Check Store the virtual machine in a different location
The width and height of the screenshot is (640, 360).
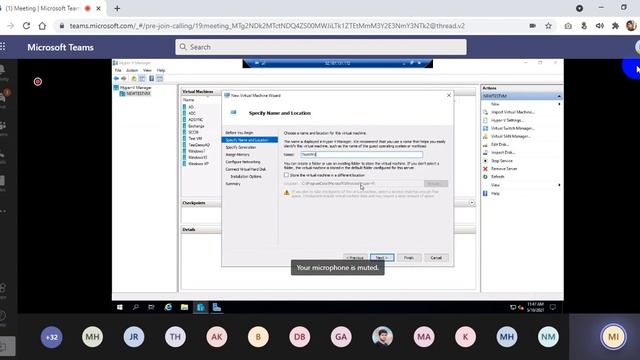point(287,175)
